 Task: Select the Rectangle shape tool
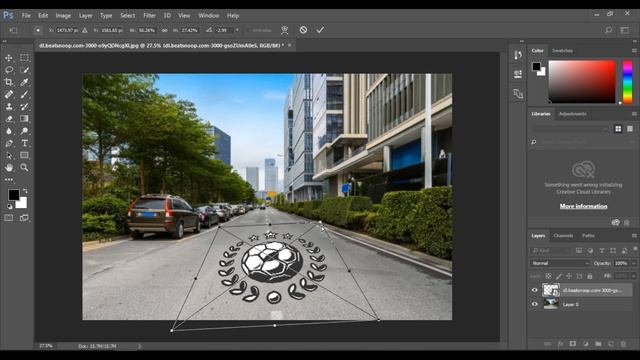(24, 156)
